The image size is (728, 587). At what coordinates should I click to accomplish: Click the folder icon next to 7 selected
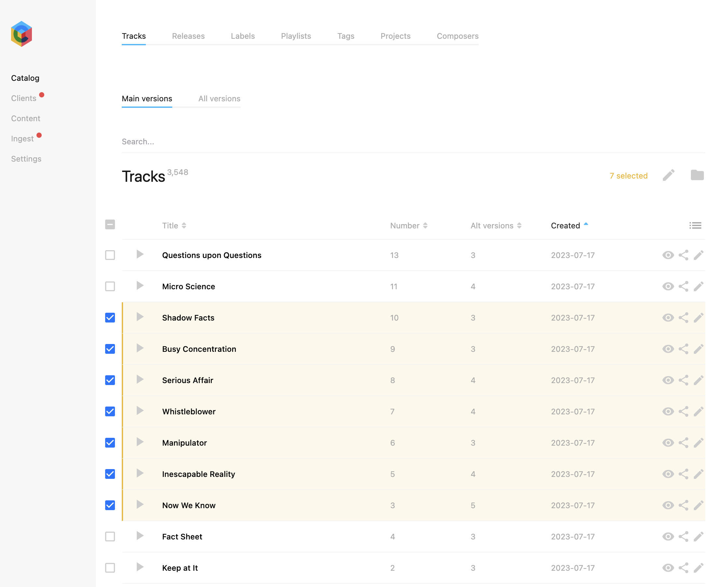[x=697, y=175]
